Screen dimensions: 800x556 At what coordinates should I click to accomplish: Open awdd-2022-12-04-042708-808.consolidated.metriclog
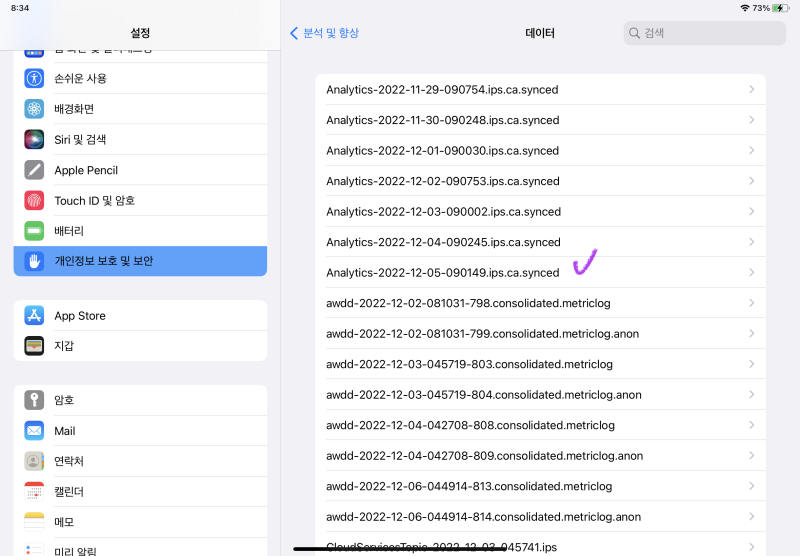pos(540,425)
